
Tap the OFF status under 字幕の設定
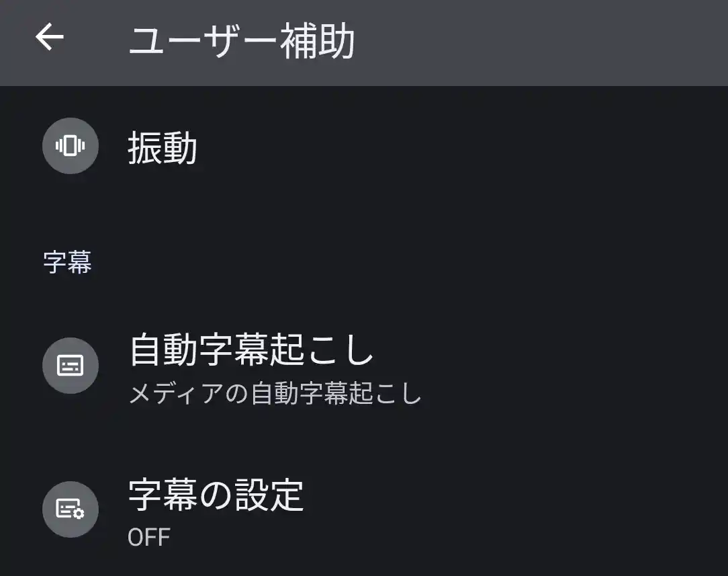pos(149,537)
